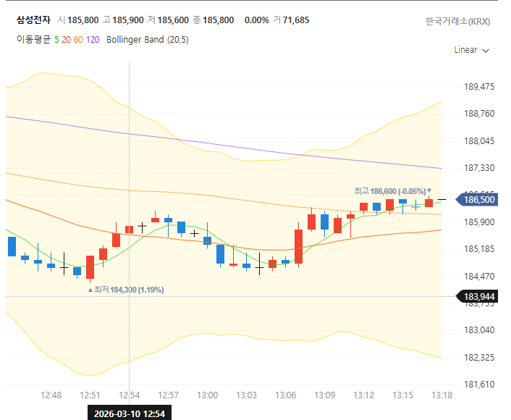The width and height of the screenshot is (511, 420).
Task: Click the high price 185,900 value
Action: pyautogui.click(x=128, y=20)
